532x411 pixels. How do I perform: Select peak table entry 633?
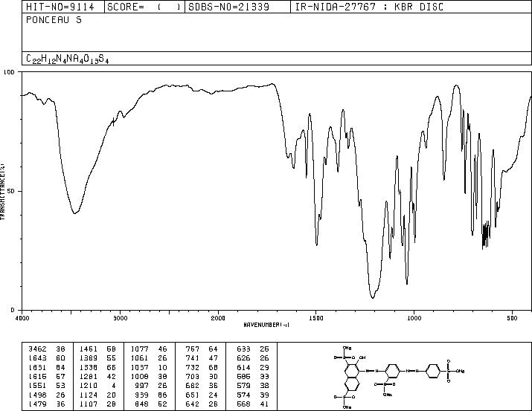(x=243, y=349)
